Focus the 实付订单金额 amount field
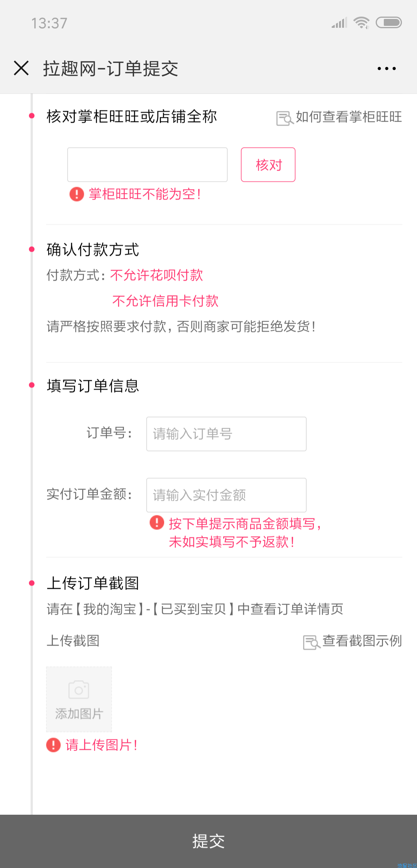 tap(226, 495)
